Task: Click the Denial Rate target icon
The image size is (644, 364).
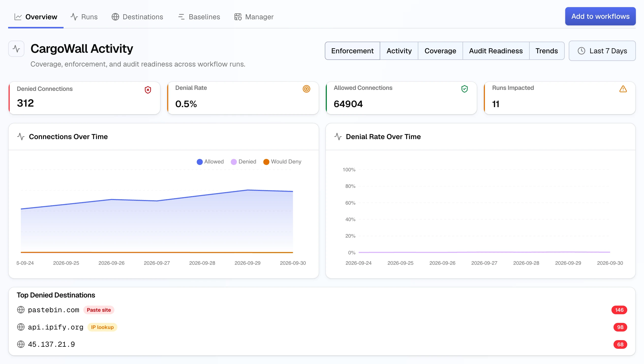Action: click(x=306, y=89)
